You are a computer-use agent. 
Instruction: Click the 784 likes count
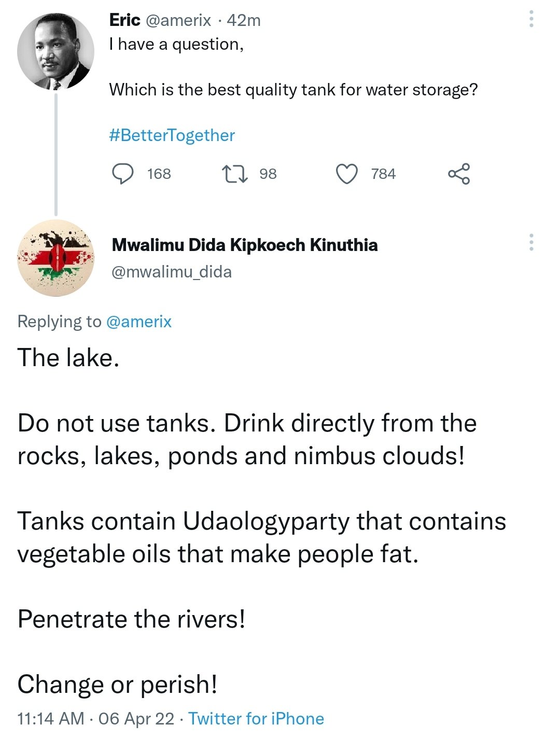pos(383,174)
